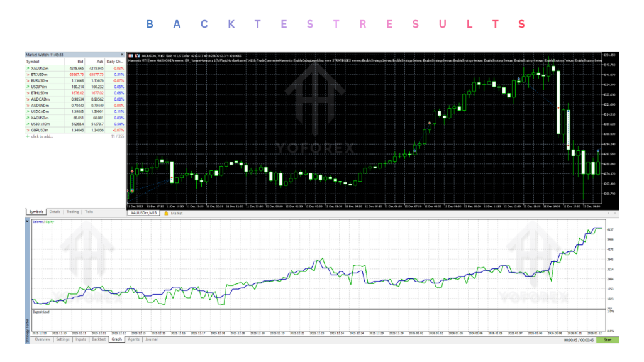Click the ETHUSDm down-arrow trend icon
644x362 pixels.
click(x=28, y=93)
